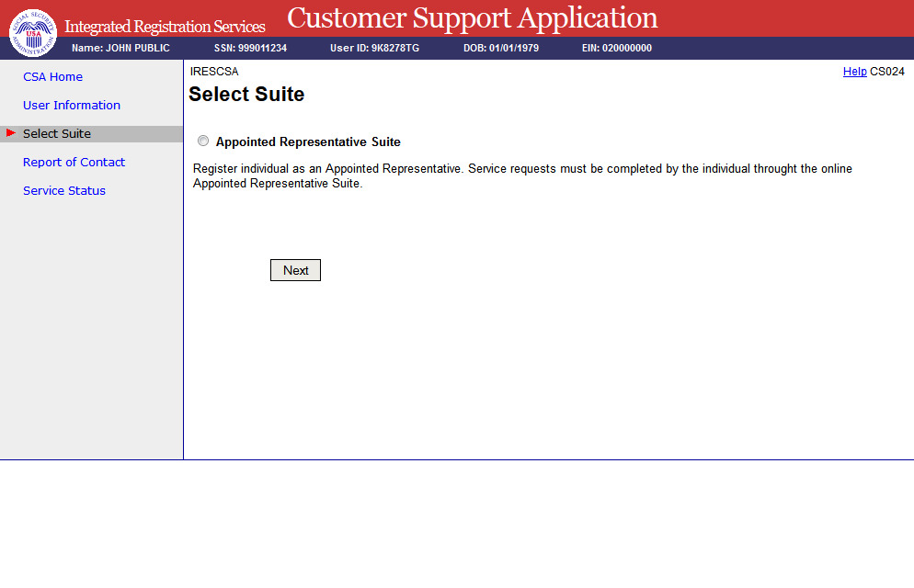Click the SSN: 999011234 text
914x588 pixels.
click(251, 49)
